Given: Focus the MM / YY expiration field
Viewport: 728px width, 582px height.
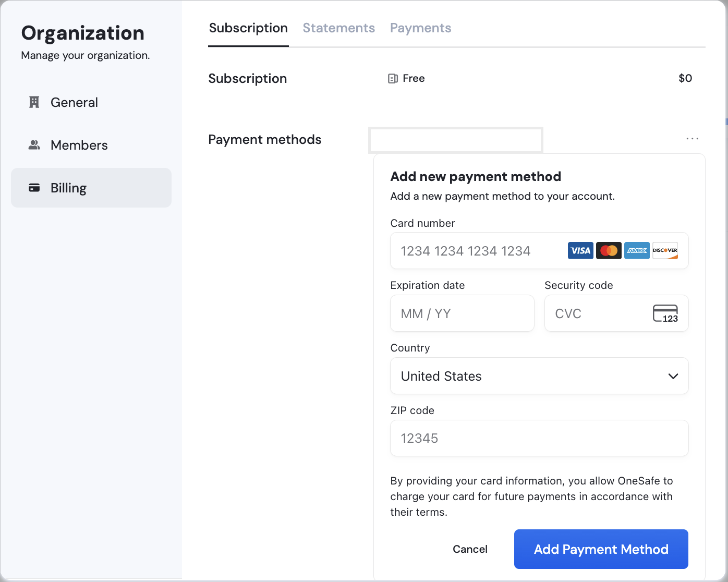Looking at the screenshot, I should 462,313.
